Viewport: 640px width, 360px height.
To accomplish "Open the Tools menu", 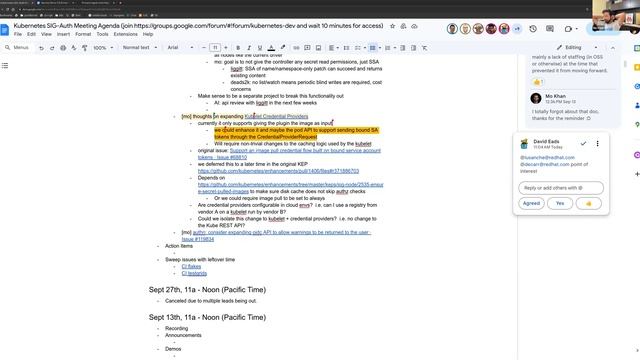I will (102, 34).
